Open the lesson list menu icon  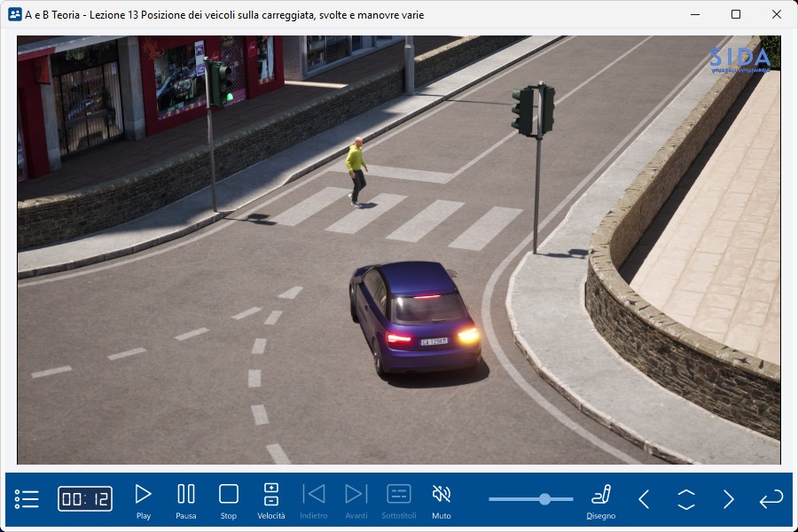point(27,498)
